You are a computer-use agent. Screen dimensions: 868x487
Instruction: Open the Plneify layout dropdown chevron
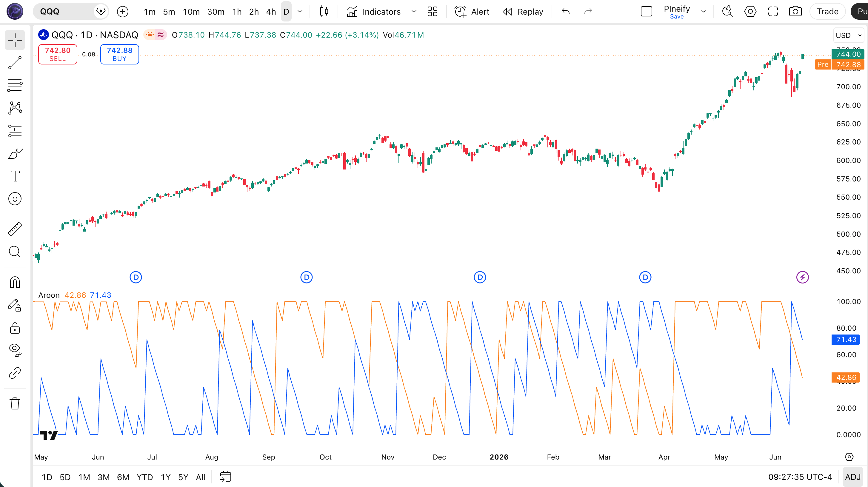(704, 12)
